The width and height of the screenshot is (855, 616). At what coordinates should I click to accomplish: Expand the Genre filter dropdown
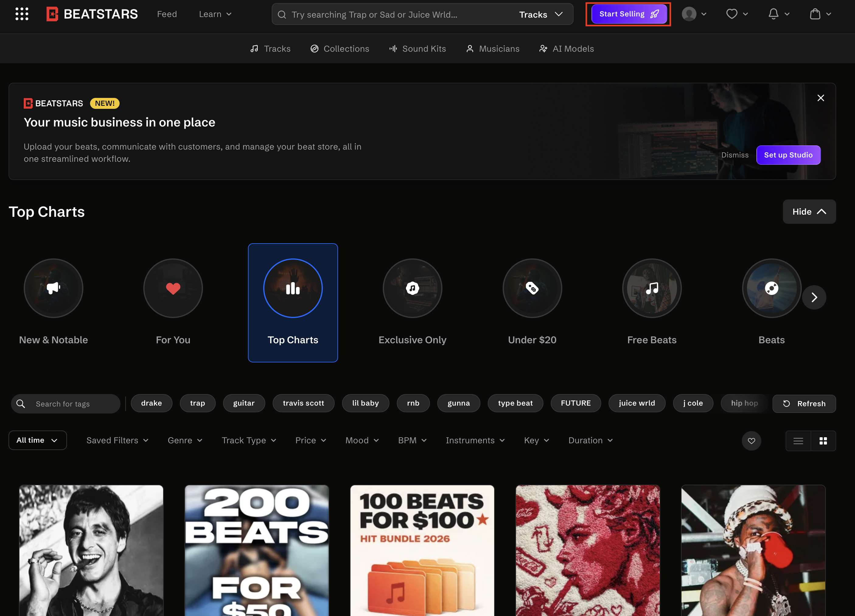pyautogui.click(x=185, y=441)
